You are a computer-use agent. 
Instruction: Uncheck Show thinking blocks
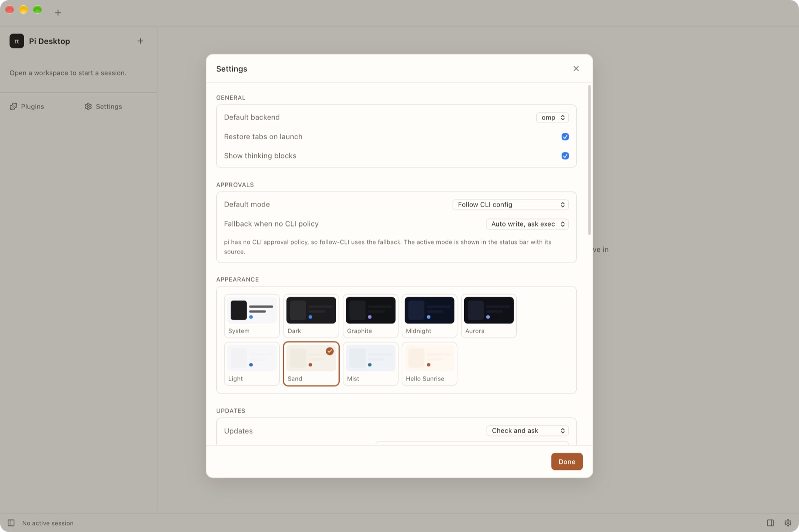(565, 156)
